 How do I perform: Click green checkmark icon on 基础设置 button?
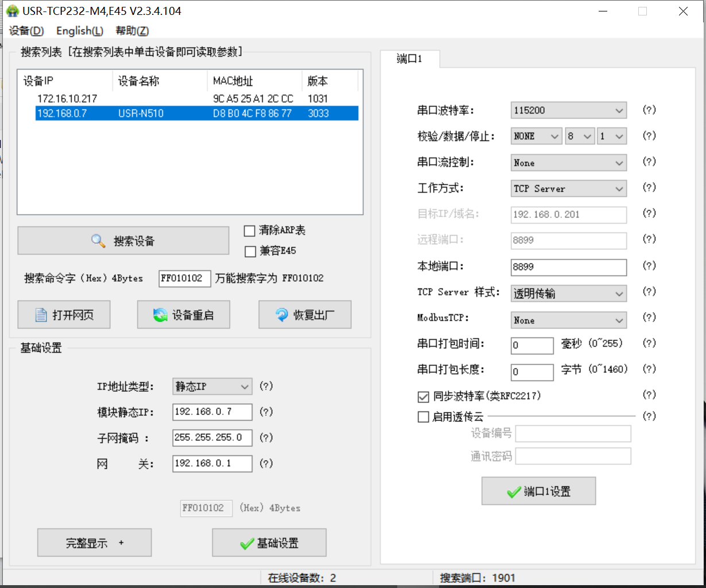(247, 543)
